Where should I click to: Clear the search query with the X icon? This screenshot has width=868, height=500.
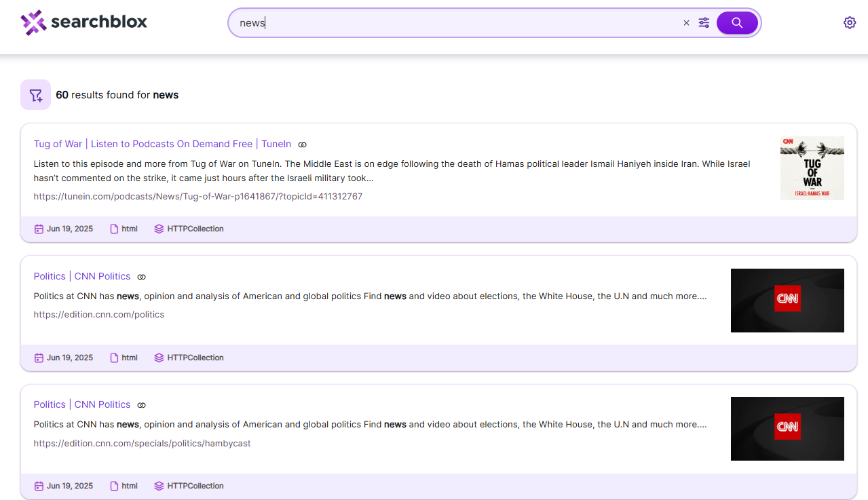(x=686, y=23)
